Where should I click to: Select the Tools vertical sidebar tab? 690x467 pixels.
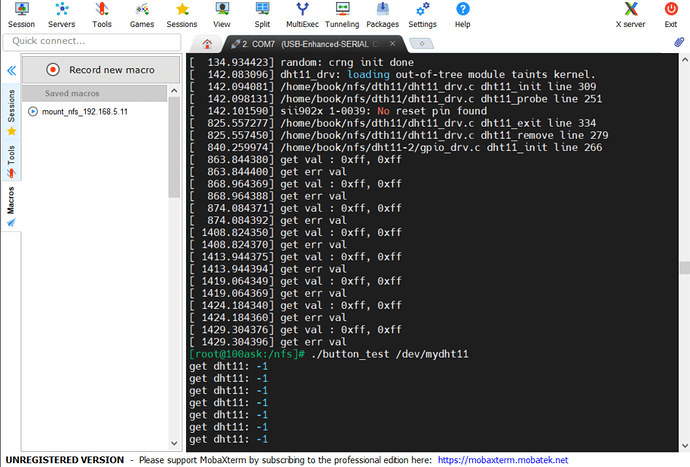coord(11,161)
